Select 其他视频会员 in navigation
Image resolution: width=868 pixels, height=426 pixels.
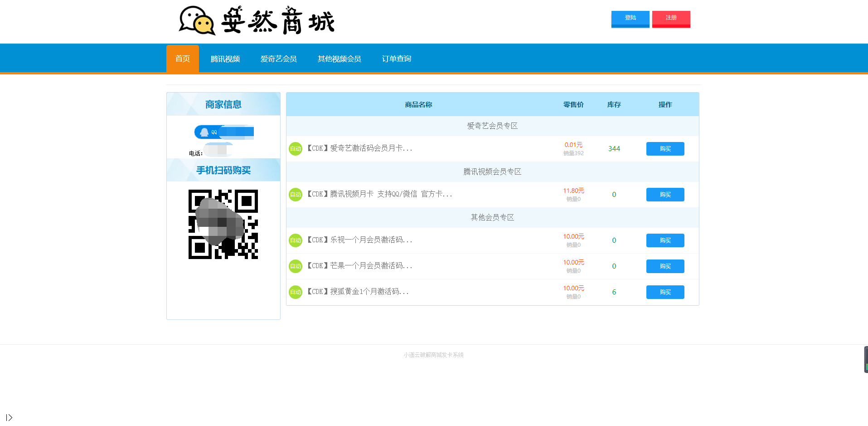[339, 59]
